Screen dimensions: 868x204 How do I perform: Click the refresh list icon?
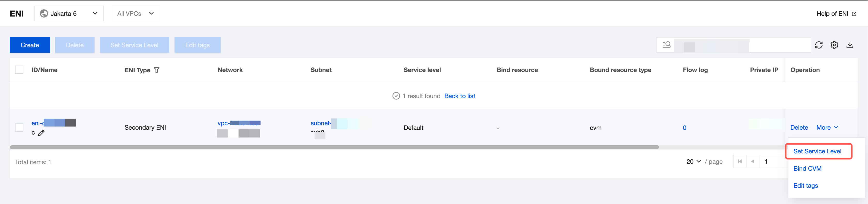tap(818, 45)
